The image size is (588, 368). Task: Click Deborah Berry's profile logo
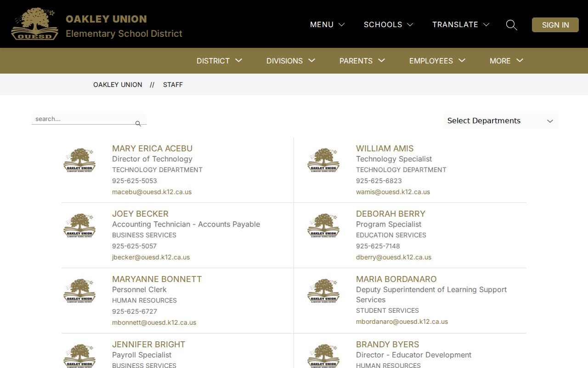click(323, 226)
